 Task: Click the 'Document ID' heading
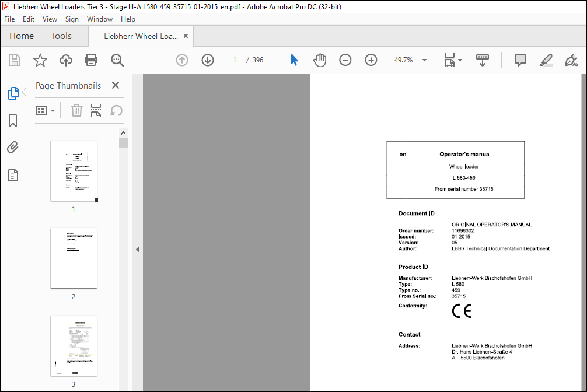(416, 213)
